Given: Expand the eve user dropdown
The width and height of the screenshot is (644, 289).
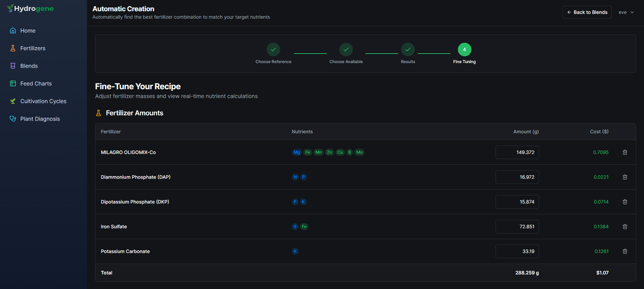Looking at the screenshot, I should (x=626, y=12).
